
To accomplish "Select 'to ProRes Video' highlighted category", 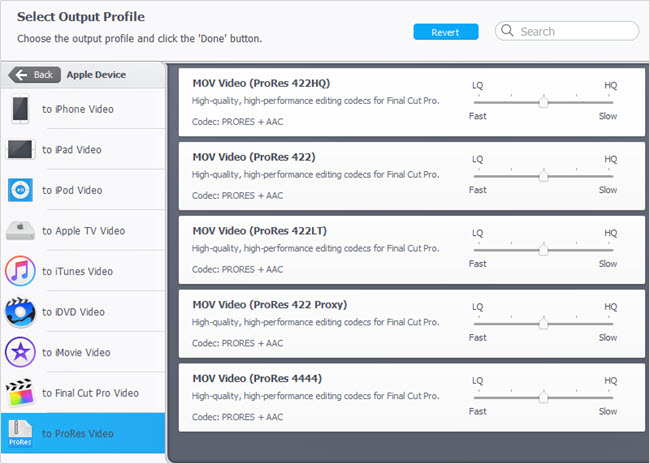I will click(83, 433).
